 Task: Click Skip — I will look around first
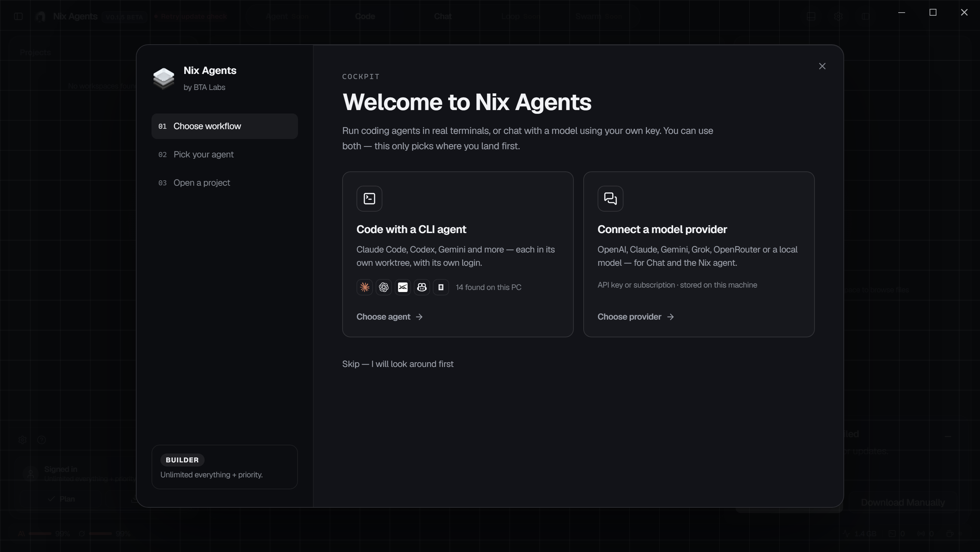(x=398, y=364)
